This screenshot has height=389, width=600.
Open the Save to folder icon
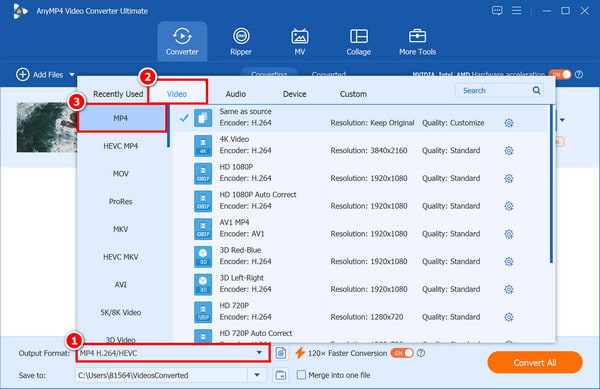(x=281, y=375)
